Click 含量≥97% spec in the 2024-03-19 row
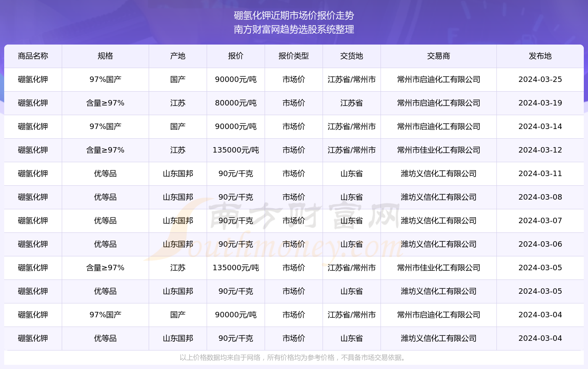 click(105, 103)
